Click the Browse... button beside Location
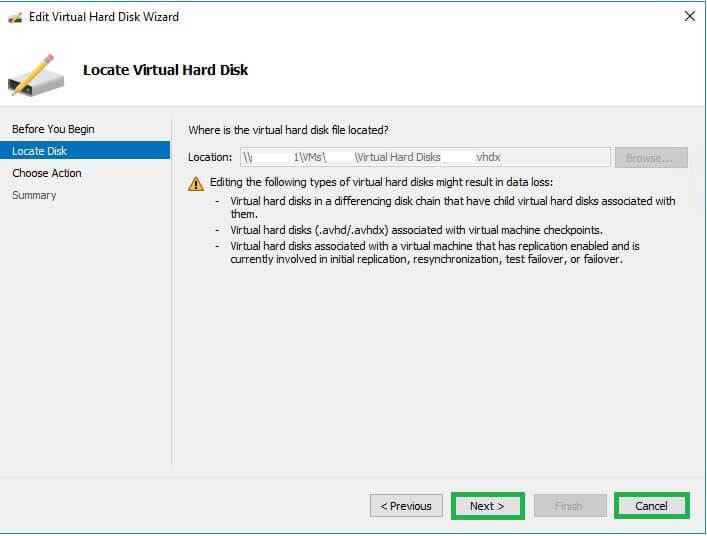The height and width of the screenshot is (536, 707). pos(651,158)
